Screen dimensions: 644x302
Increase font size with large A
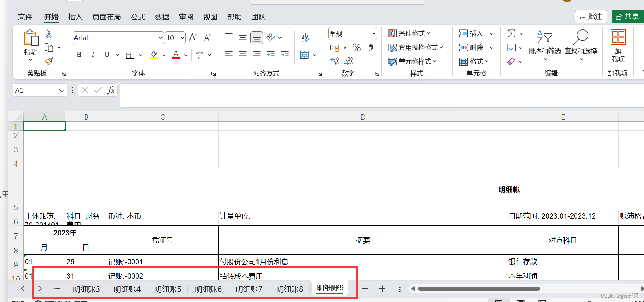[193, 37]
